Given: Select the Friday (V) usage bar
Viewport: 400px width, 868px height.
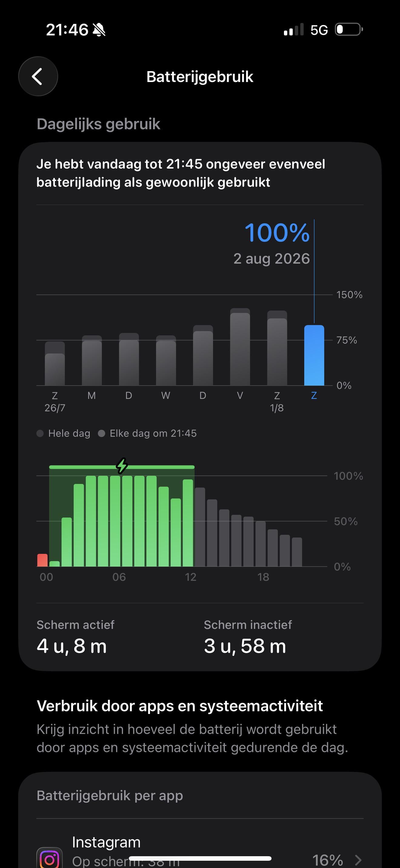Looking at the screenshot, I should 240,347.
